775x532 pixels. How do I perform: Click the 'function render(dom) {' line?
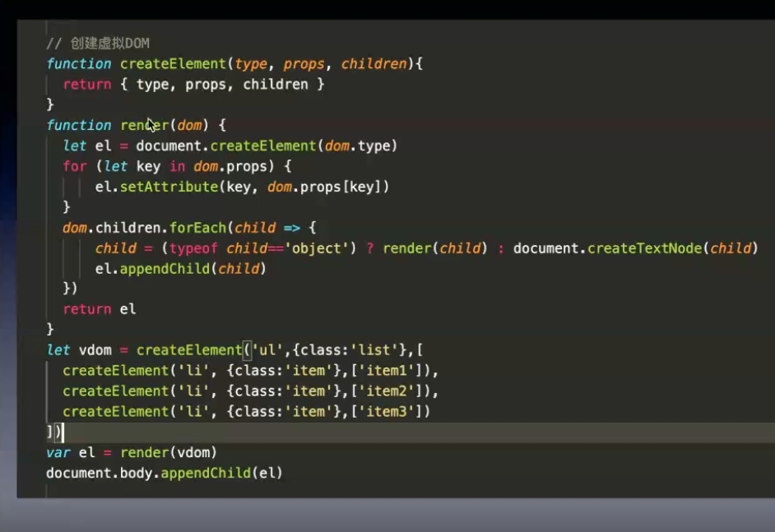coord(137,125)
